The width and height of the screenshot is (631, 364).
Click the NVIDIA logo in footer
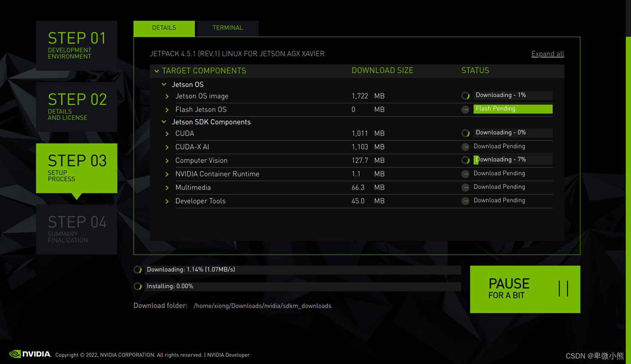point(30,354)
